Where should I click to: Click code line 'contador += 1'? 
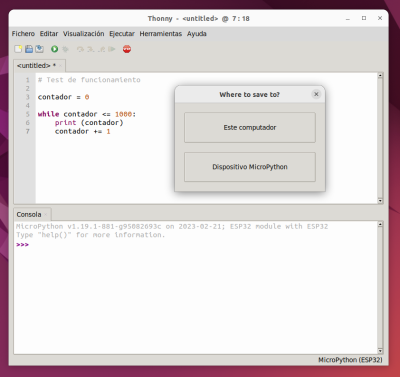pos(82,131)
